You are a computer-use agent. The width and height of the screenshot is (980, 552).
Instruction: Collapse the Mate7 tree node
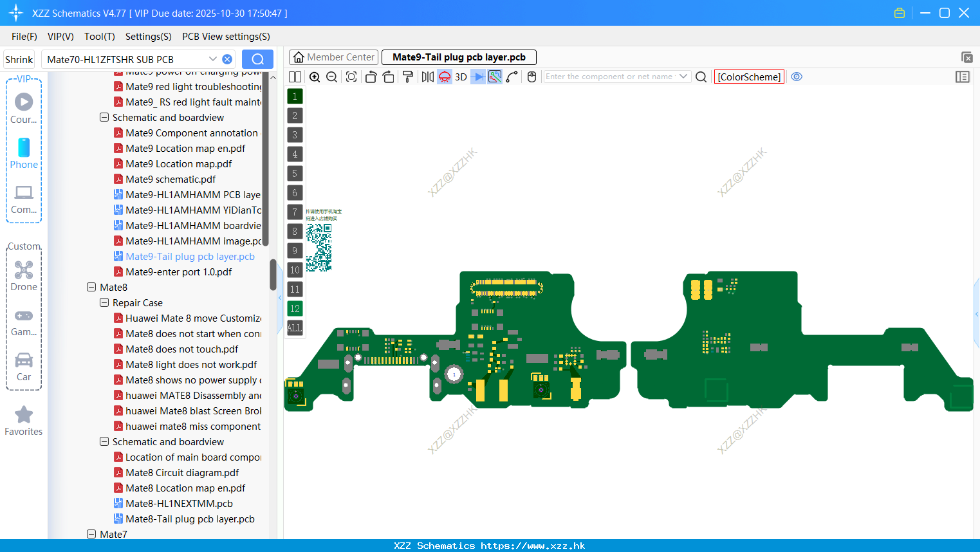coord(91,535)
